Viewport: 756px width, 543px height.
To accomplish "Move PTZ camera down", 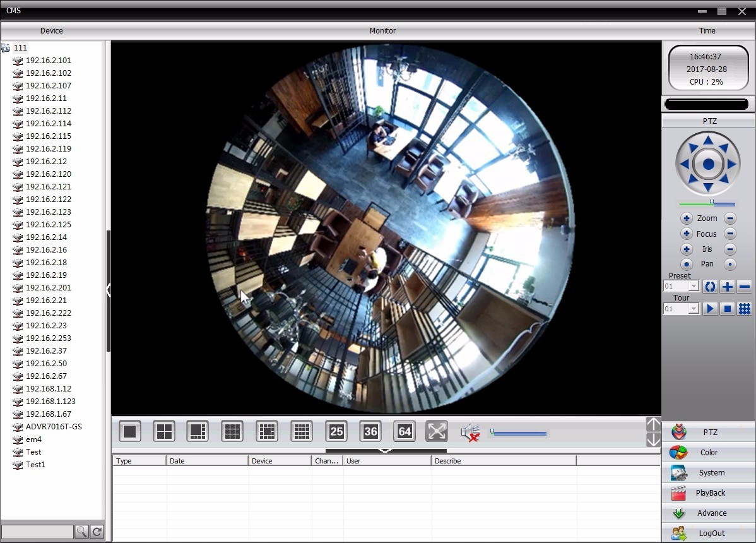I will [708, 187].
